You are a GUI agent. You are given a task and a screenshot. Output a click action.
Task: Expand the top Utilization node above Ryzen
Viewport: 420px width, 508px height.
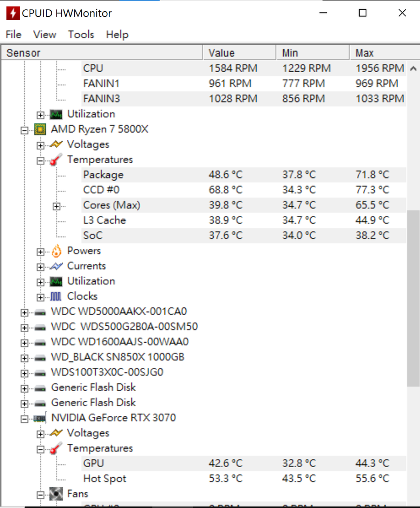(40, 115)
